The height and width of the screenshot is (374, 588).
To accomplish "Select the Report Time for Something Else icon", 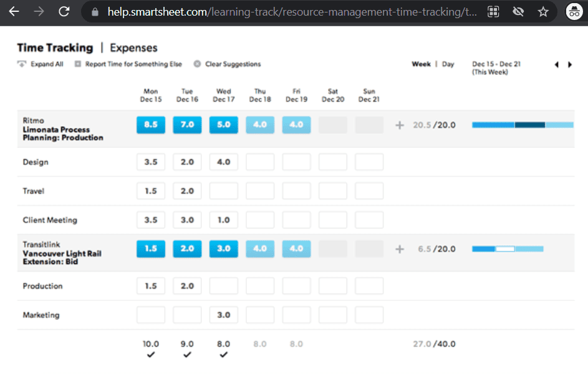I will pos(76,64).
